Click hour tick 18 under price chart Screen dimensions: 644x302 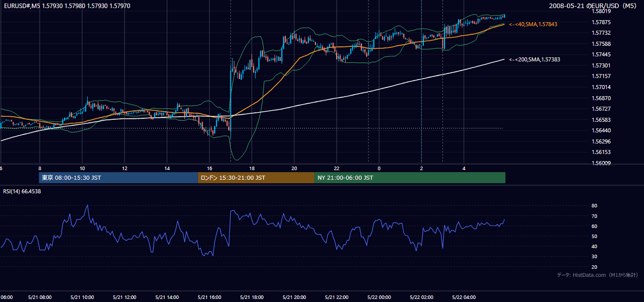point(252,169)
